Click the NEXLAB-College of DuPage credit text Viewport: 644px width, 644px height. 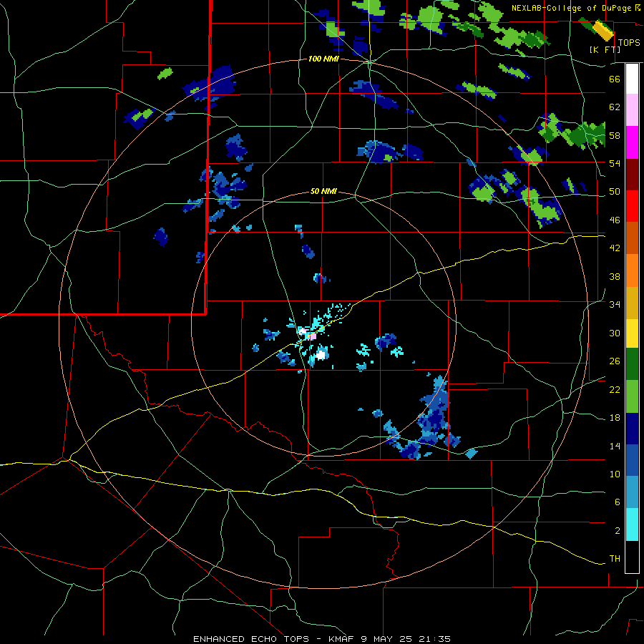pos(572,8)
